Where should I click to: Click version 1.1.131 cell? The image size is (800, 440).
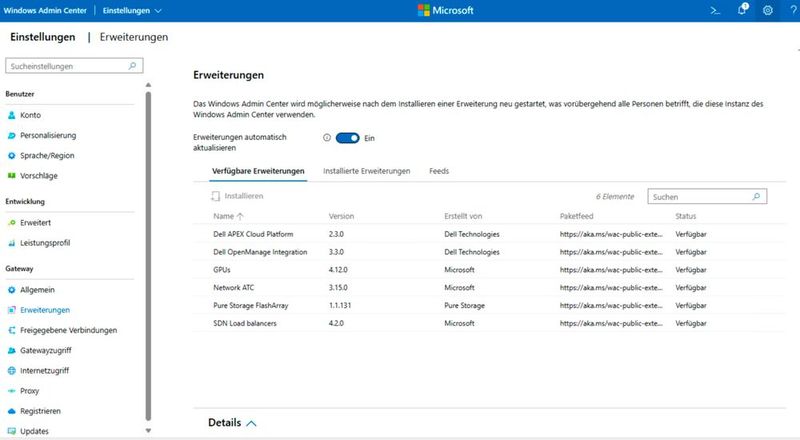click(340, 306)
